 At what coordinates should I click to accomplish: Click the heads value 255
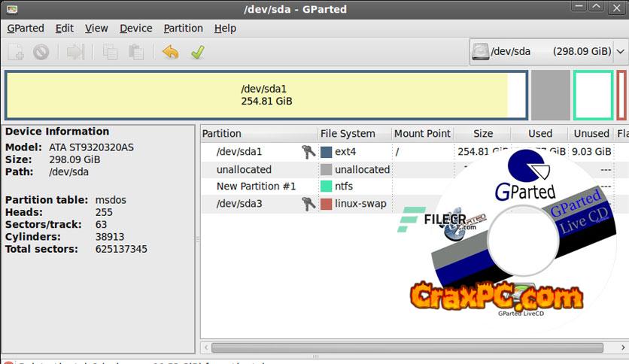(x=104, y=212)
